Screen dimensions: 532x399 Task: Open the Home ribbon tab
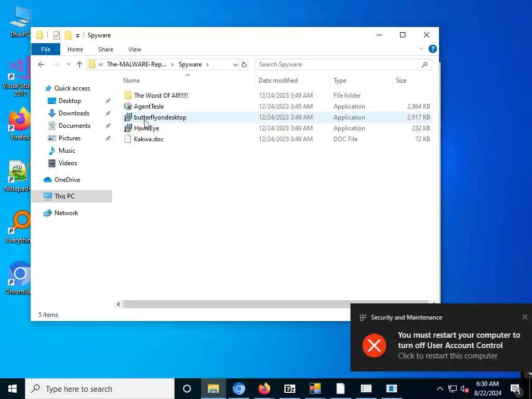click(75, 49)
